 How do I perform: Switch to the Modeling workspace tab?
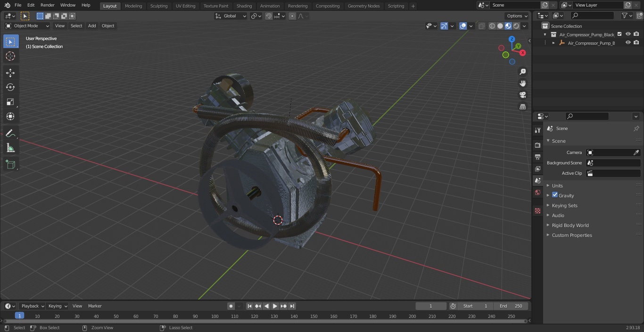pyautogui.click(x=133, y=6)
